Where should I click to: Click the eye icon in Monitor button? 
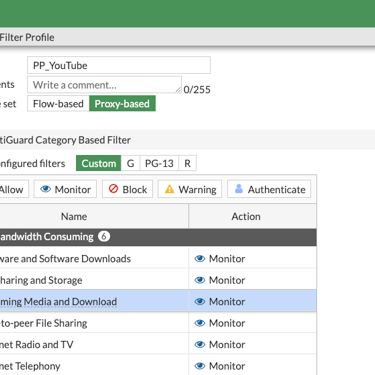[46, 189]
